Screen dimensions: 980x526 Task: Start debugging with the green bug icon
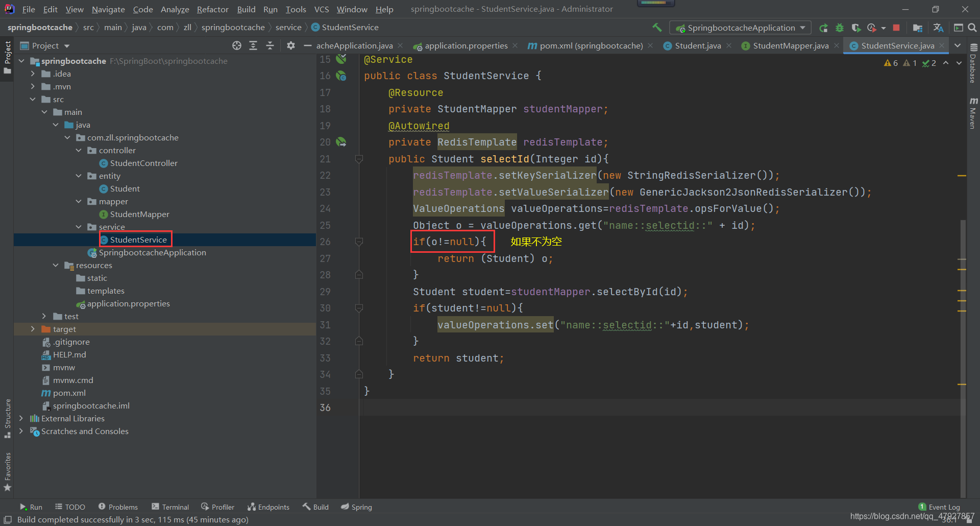840,28
